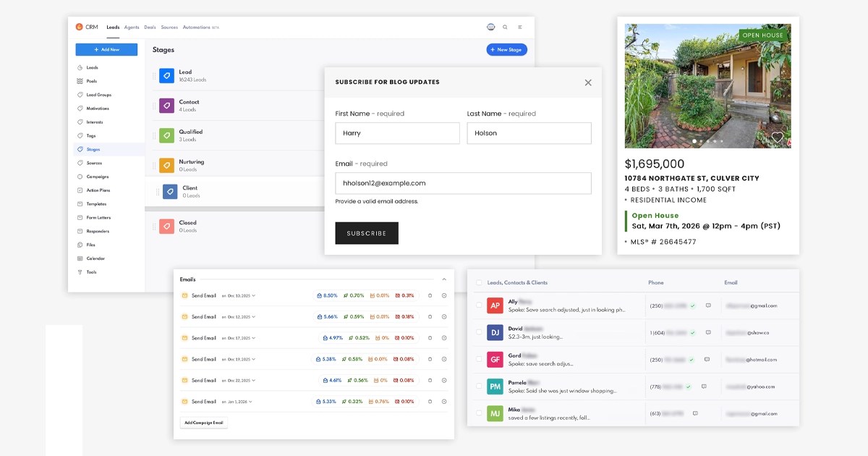This screenshot has width=868, height=456.
Task: Click the message icon in David's phone cell
Action: coord(708,332)
